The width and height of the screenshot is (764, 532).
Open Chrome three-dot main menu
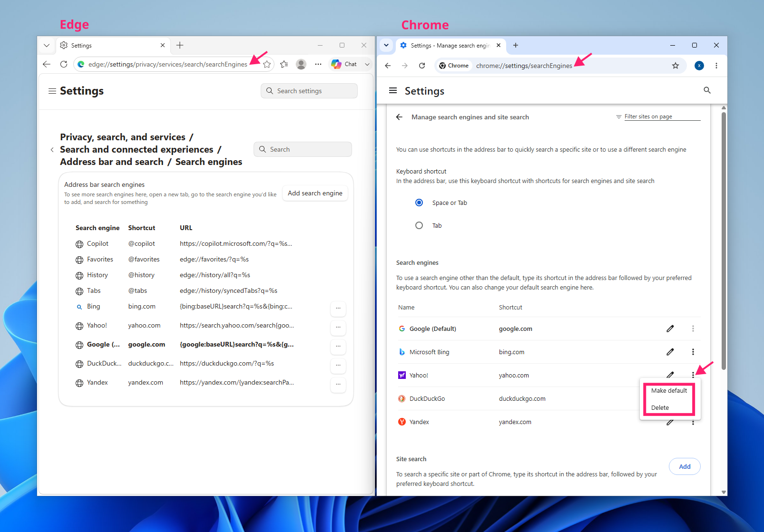pos(716,66)
